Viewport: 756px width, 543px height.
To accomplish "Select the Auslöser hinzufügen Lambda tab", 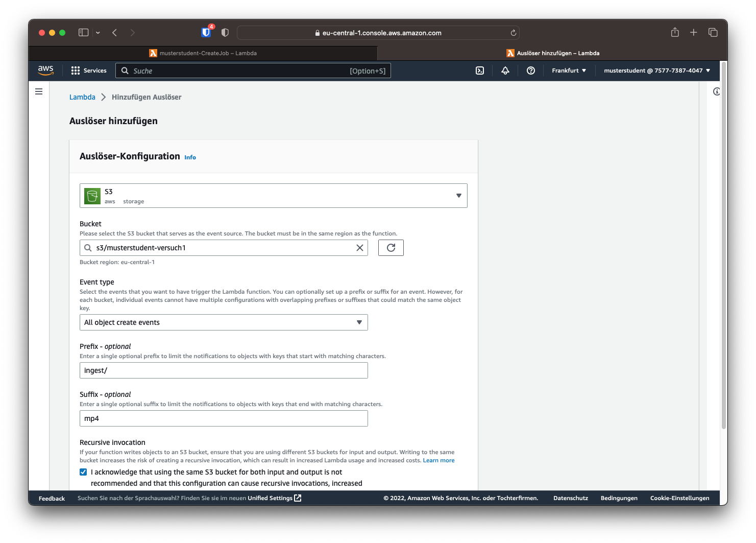I will 553,53.
